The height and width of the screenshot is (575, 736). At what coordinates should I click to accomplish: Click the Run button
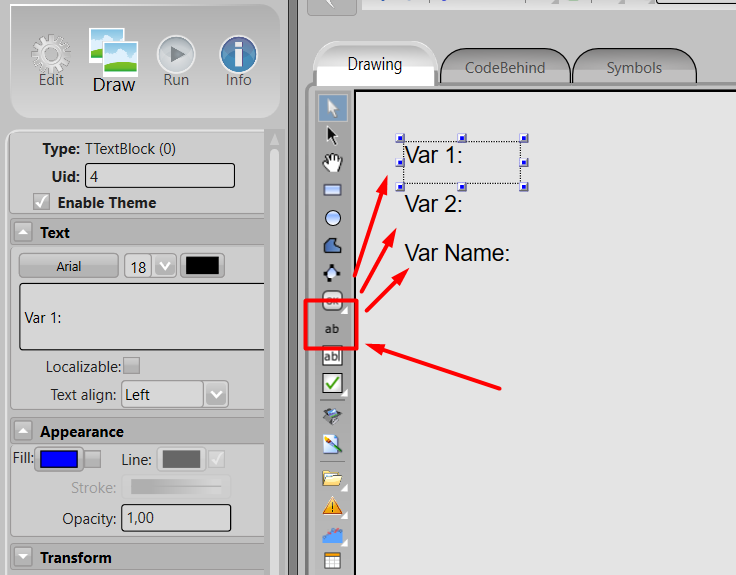[x=176, y=62]
